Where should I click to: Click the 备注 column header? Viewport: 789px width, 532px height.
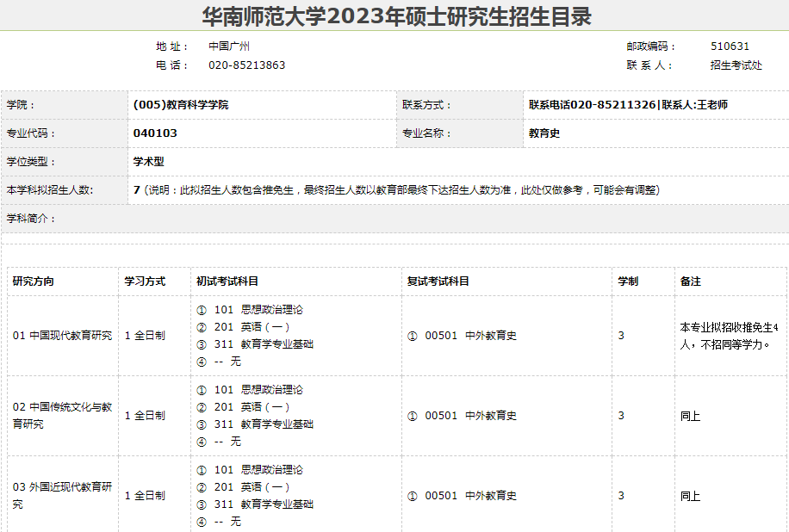(x=691, y=281)
